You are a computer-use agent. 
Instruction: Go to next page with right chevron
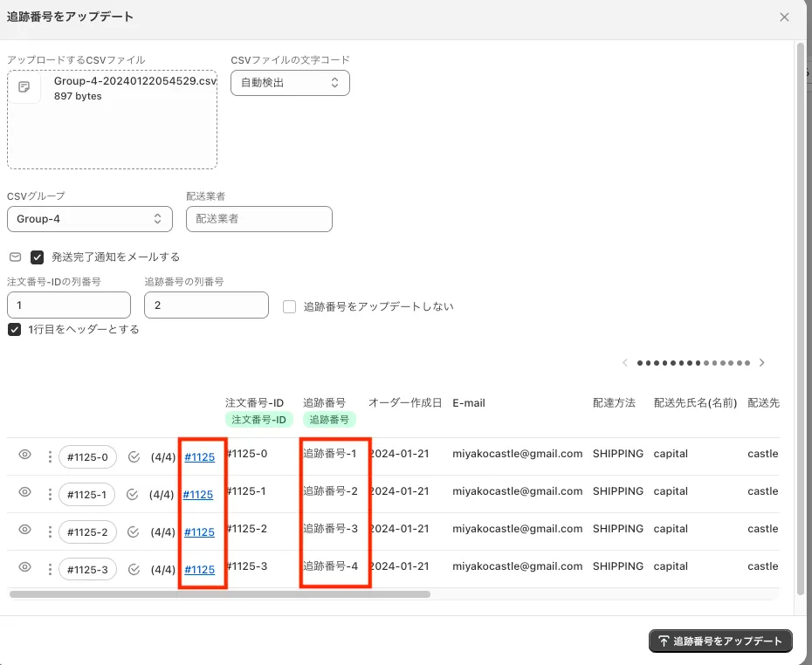click(762, 363)
